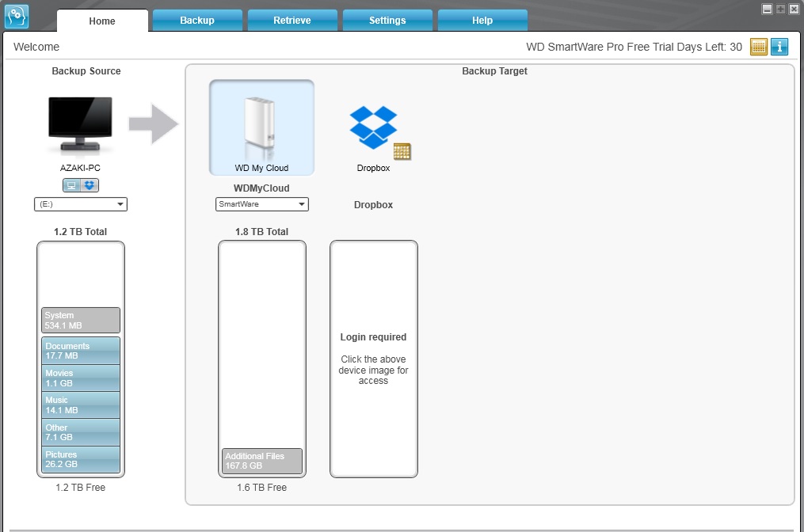This screenshot has height=532, width=804.
Task: Click the 1.8 TB Total label
Action: pyautogui.click(x=261, y=232)
